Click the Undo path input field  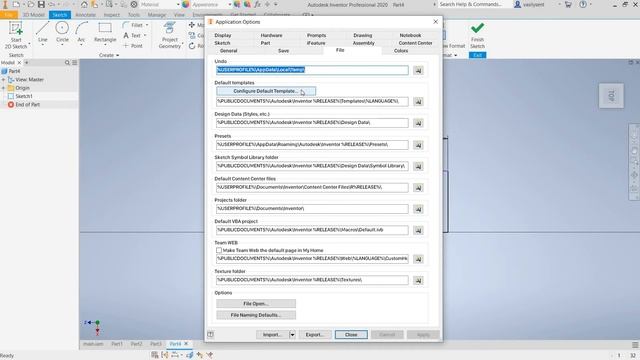click(312, 70)
